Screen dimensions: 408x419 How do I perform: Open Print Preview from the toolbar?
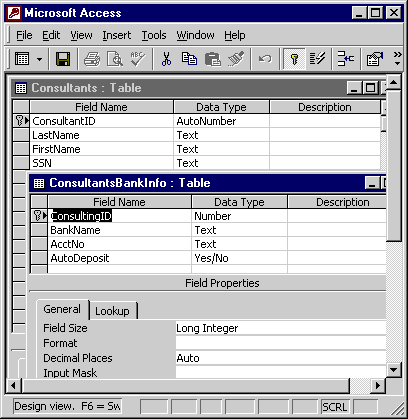click(115, 59)
